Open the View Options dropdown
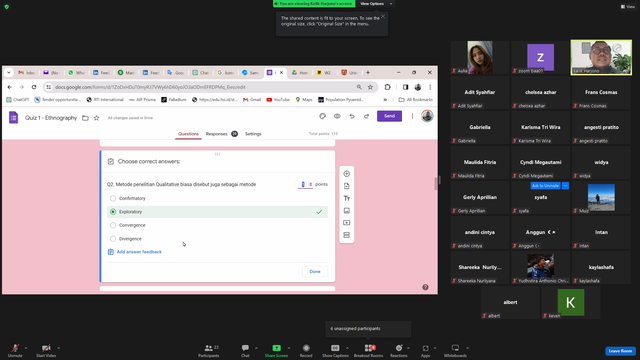This screenshot has width=640, height=360. coord(376,4)
